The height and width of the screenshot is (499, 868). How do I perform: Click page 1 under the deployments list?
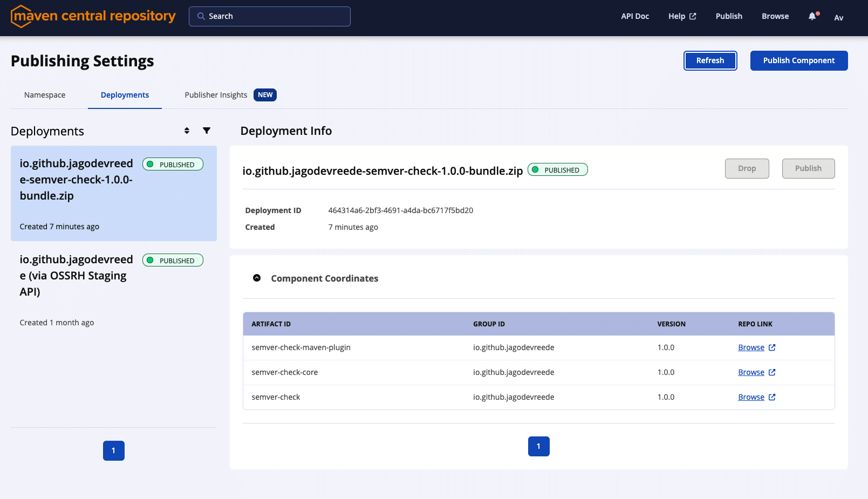coord(114,450)
